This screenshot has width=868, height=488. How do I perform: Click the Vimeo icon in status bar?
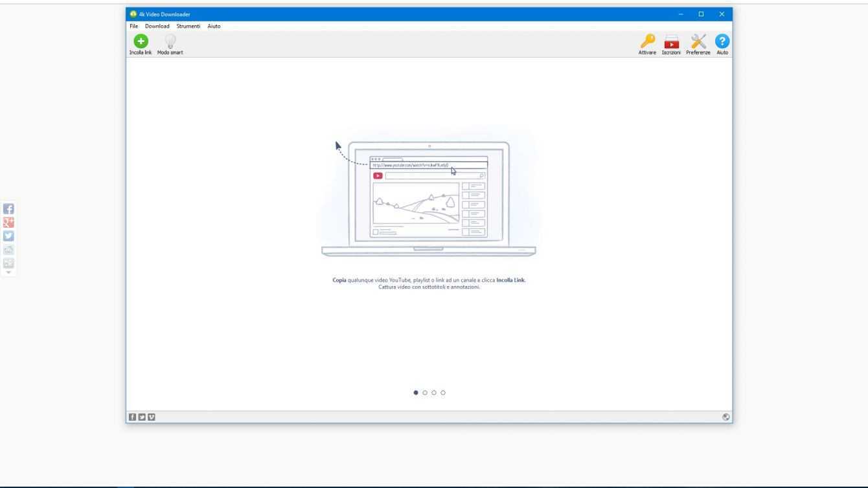[152, 417]
